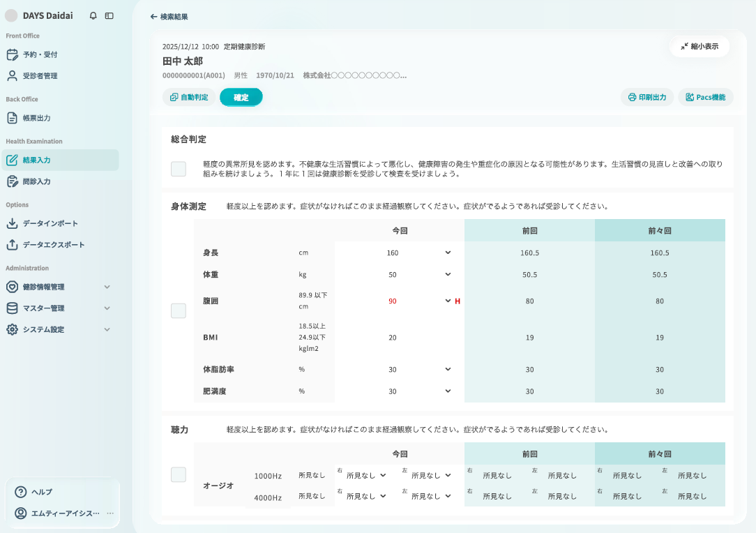Click the 体重 input showing 50
Screen dimensions: 756x533
click(x=393, y=274)
